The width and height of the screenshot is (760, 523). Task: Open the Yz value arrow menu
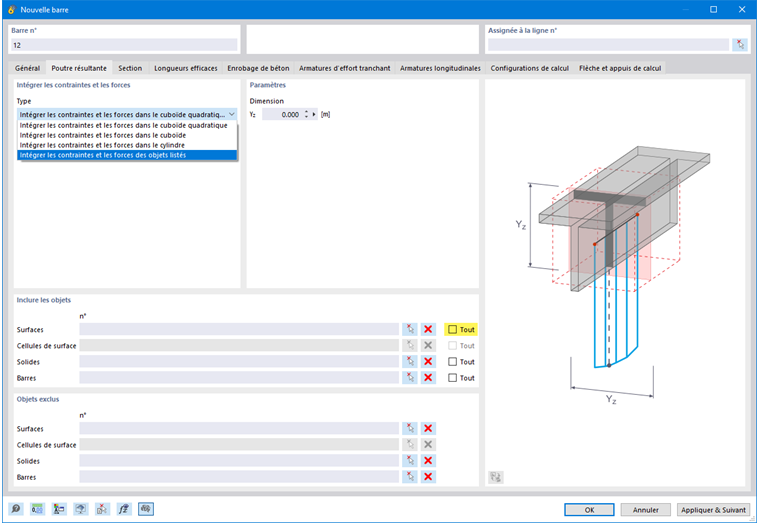point(314,114)
